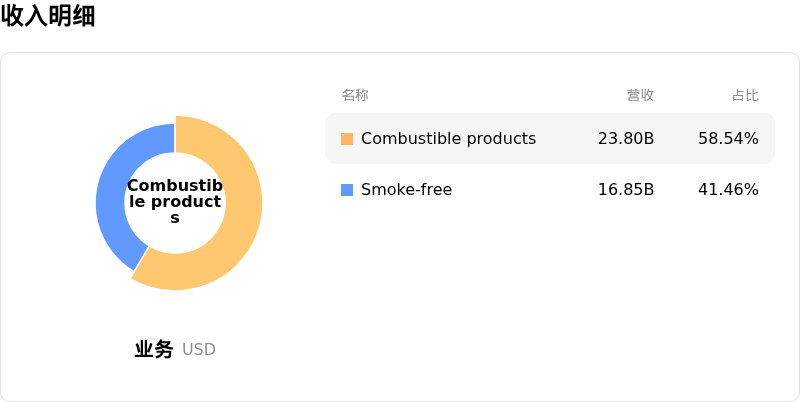The width and height of the screenshot is (800, 402).
Task: Click the blue square beside Smoke-free
Action: pos(347,190)
